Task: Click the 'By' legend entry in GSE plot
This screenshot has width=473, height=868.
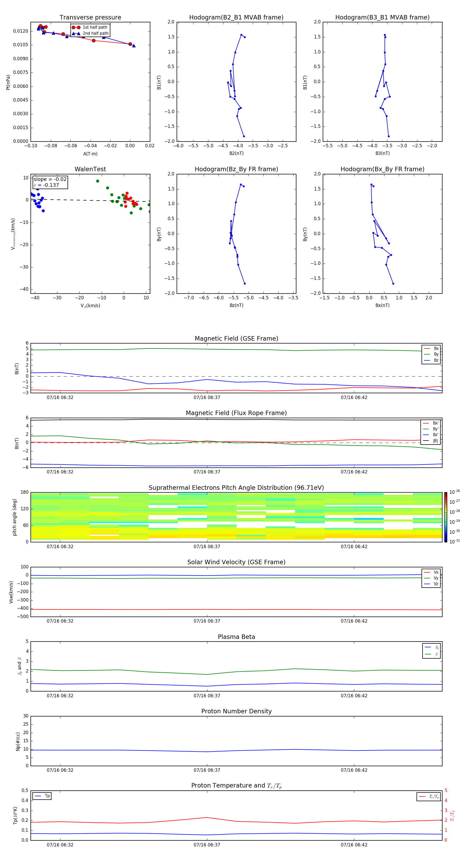Action: tap(431, 354)
